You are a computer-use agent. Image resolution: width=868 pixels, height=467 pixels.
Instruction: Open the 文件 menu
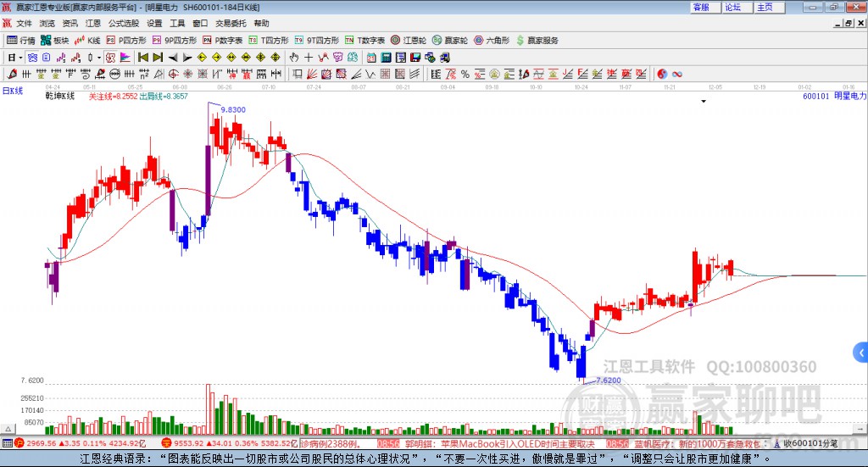click(x=25, y=23)
